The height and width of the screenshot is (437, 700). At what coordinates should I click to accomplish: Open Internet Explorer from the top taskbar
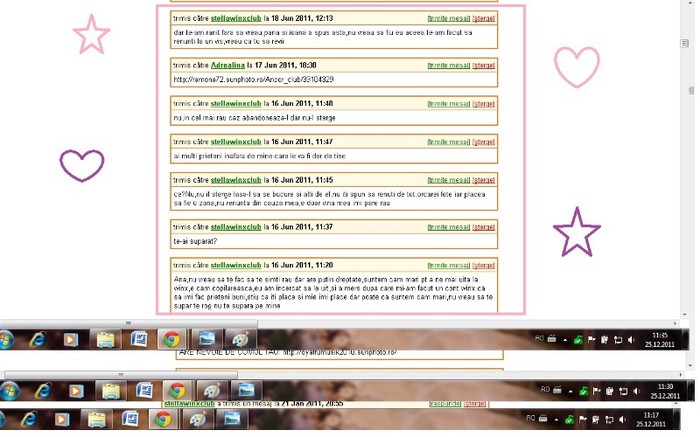38,340
